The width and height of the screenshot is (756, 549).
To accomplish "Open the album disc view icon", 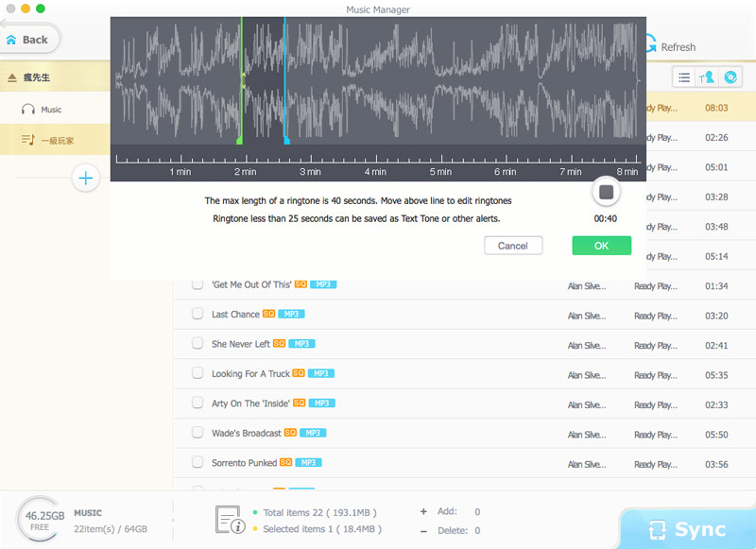I will [730, 77].
